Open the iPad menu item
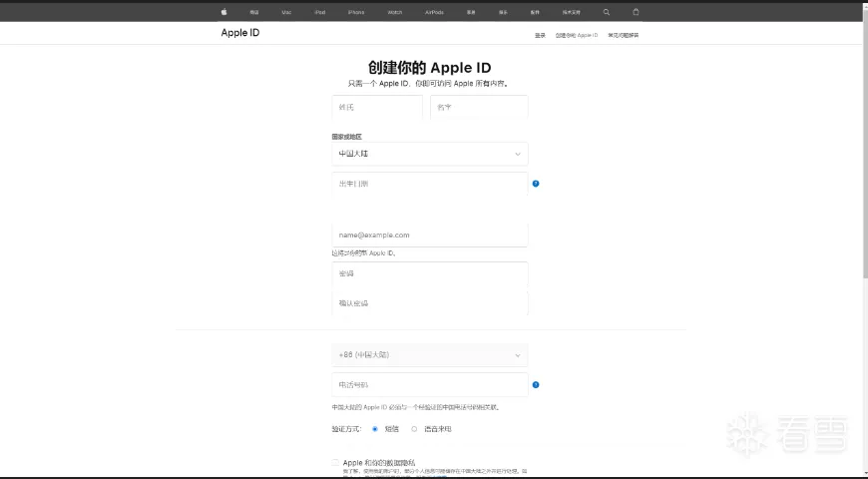The width and height of the screenshot is (868, 479). 320,12
